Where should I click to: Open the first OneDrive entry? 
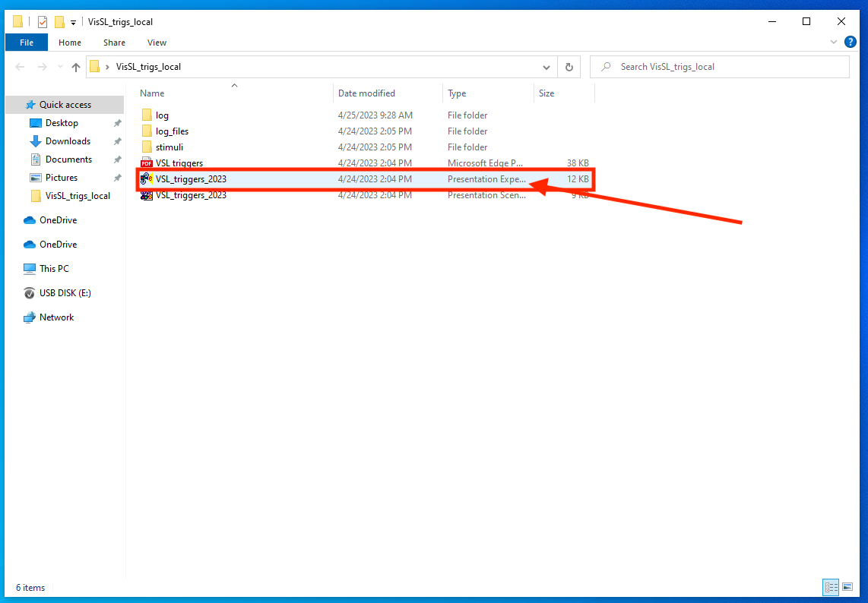pyautogui.click(x=58, y=220)
